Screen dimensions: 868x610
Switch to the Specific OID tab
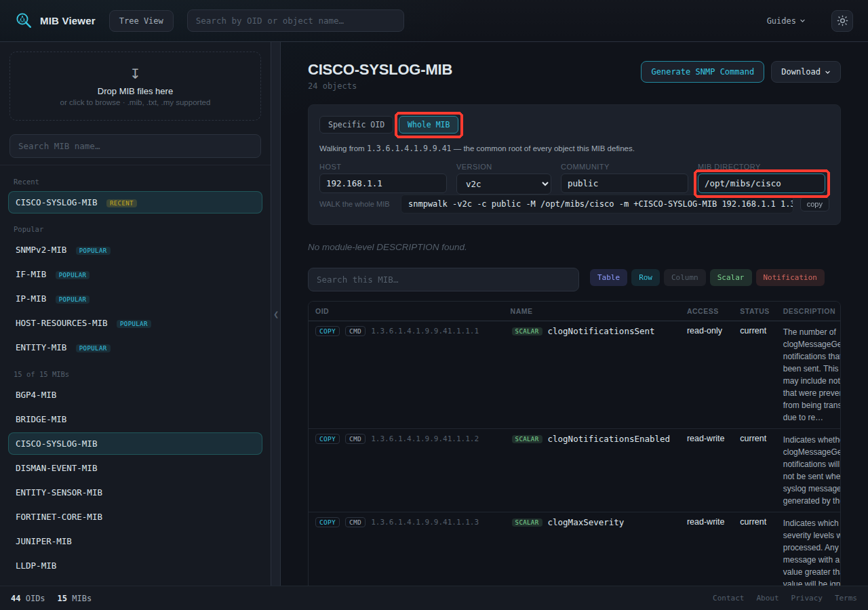(357, 125)
